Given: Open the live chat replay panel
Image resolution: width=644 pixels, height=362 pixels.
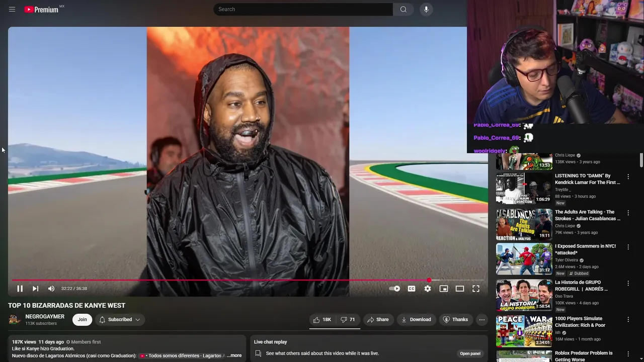Looking at the screenshot, I should [470, 353].
